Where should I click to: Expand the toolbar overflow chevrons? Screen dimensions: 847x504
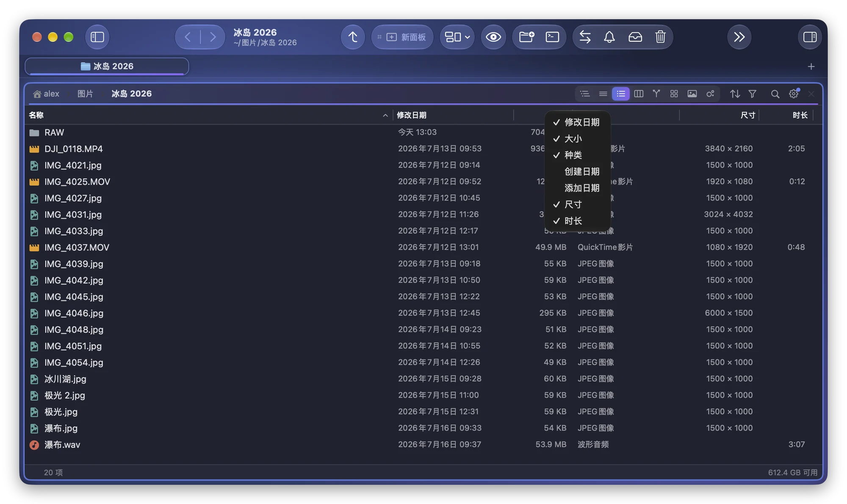739,37
